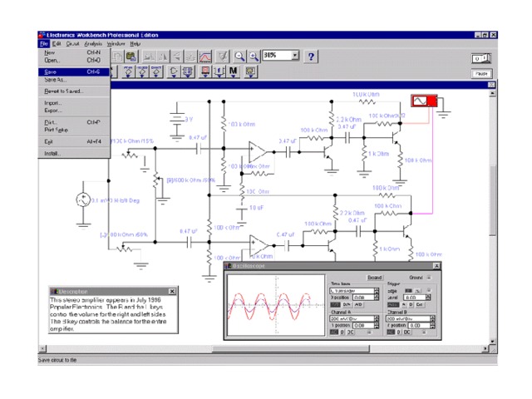The height and width of the screenshot is (399, 532).
Task: Click the Channel A Y position field
Action: pos(363,325)
